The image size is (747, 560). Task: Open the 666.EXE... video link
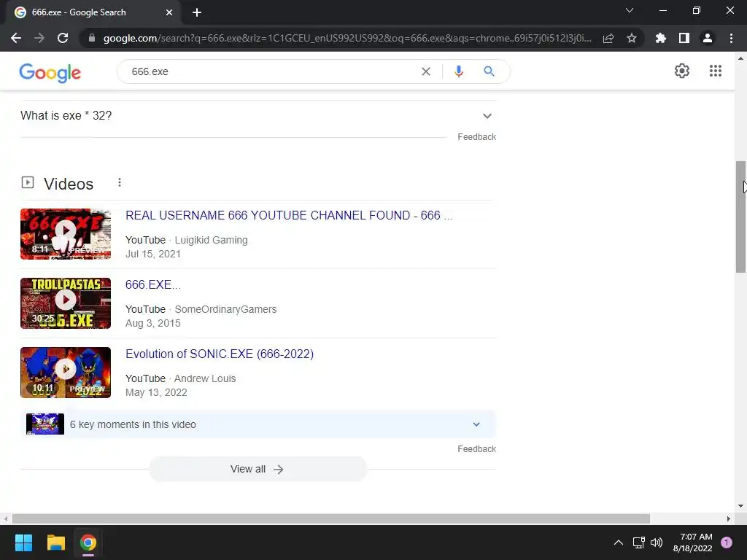153,285
